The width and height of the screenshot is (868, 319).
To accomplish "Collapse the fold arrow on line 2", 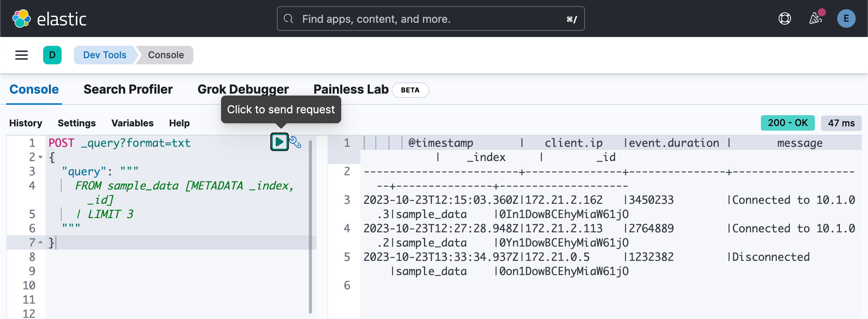I will tap(40, 157).
